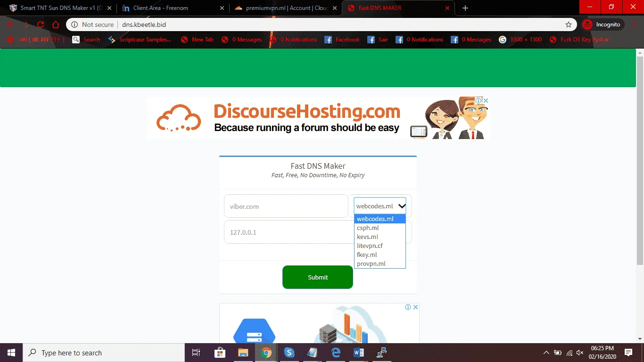Open the New Tab bookmark
Image resolution: width=644 pixels, height=362 pixels.
tap(197, 40)
